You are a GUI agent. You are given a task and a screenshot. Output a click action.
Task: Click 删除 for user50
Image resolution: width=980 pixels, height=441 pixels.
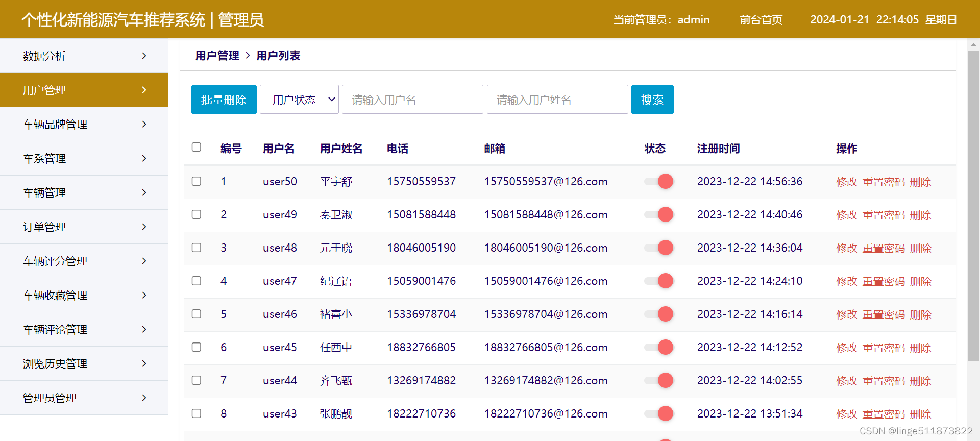(921, 182)
